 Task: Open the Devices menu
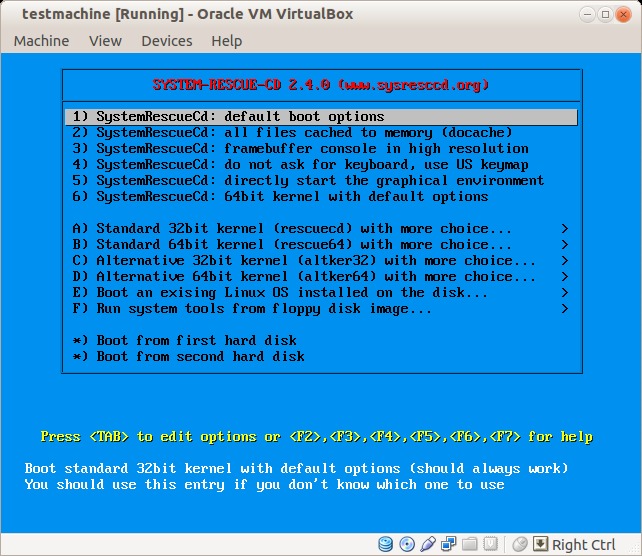[x=167, y=41]
